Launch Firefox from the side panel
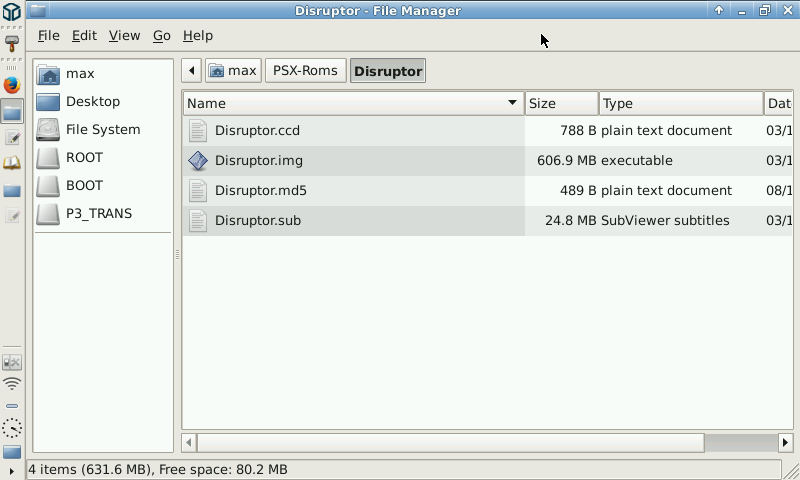 [x=12, y=85]
